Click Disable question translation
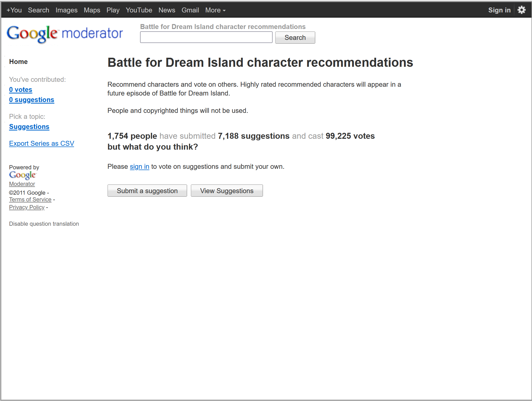Screen dimensions: 532x401 [x=44, y=224]
